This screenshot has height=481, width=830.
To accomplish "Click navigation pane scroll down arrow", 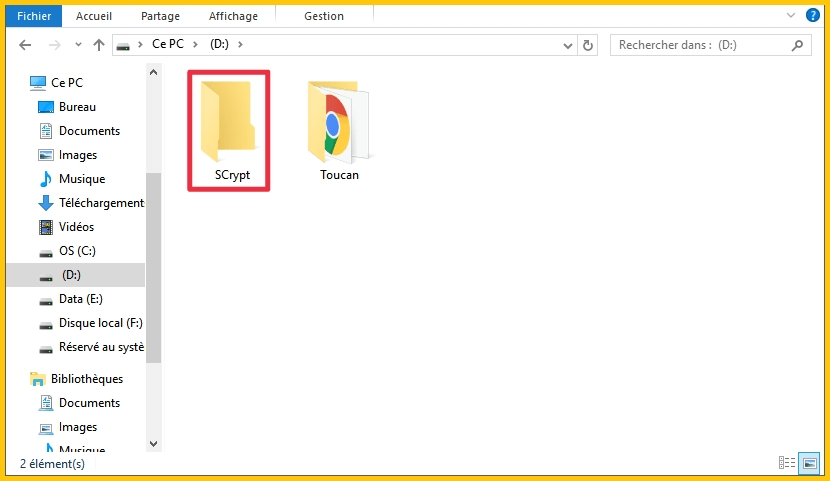I will tap(154, 444).
